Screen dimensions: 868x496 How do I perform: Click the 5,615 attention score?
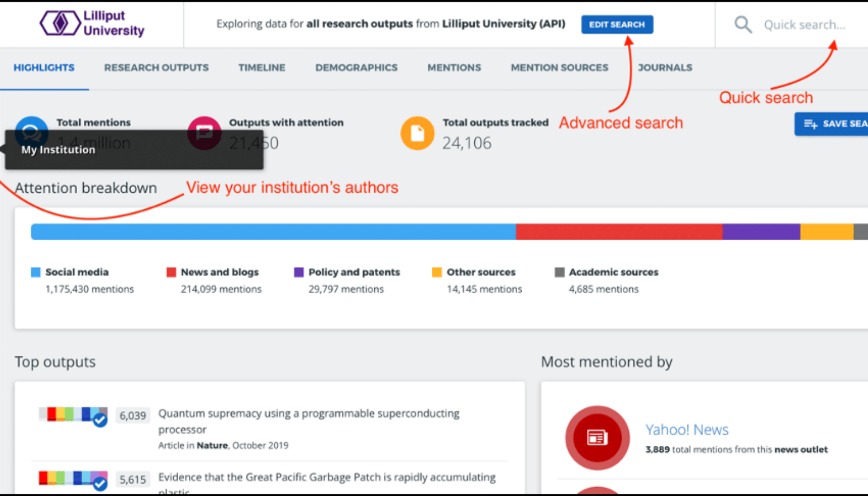coord(133,479)
